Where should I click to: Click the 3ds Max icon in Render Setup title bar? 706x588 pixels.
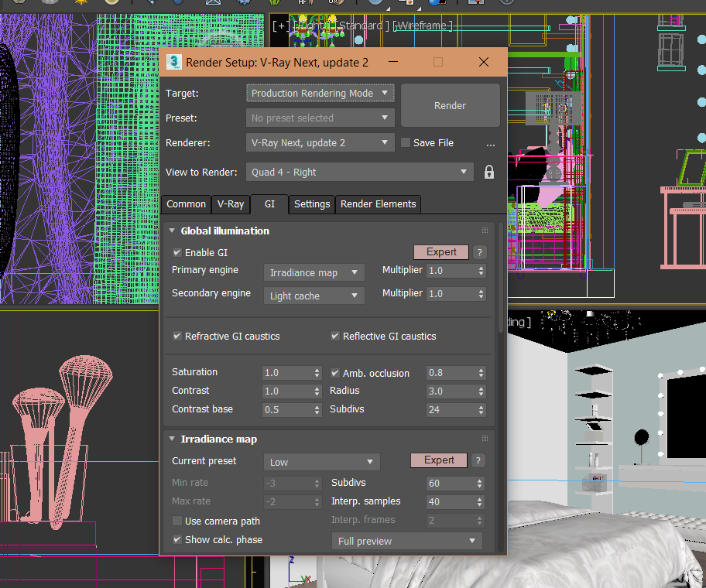coord(174,62)
